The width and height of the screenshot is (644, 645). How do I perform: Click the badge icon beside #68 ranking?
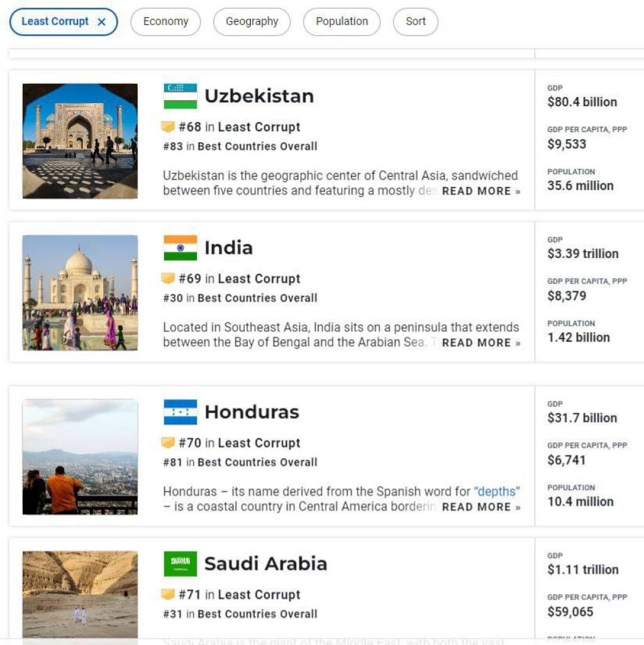168,127
